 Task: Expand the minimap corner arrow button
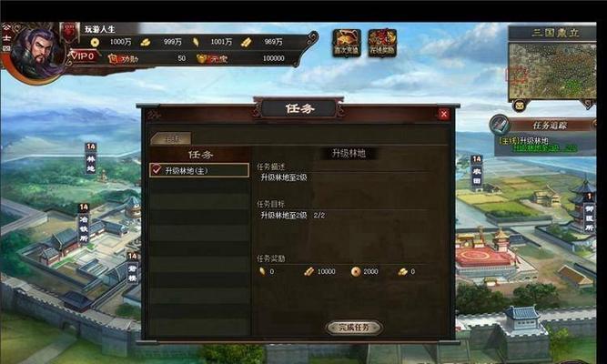pyautogui.click(x=588, y=104)
